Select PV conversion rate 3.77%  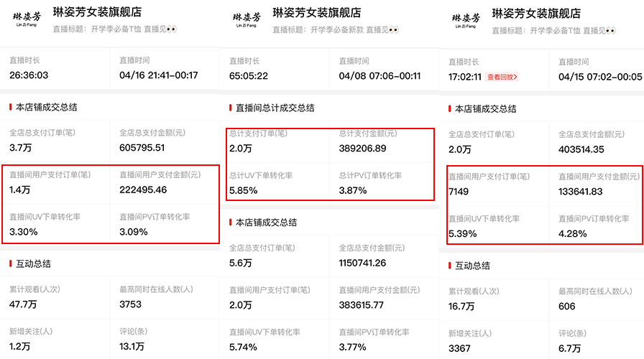(x=353, y=348)
